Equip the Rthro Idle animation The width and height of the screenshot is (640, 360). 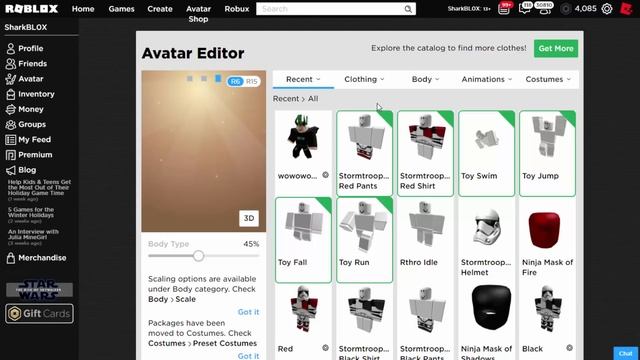[x=425, y=240]
